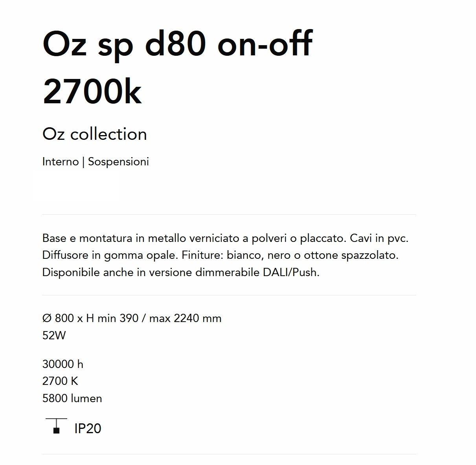Open the Oz collection link

[x=95, y=134]
